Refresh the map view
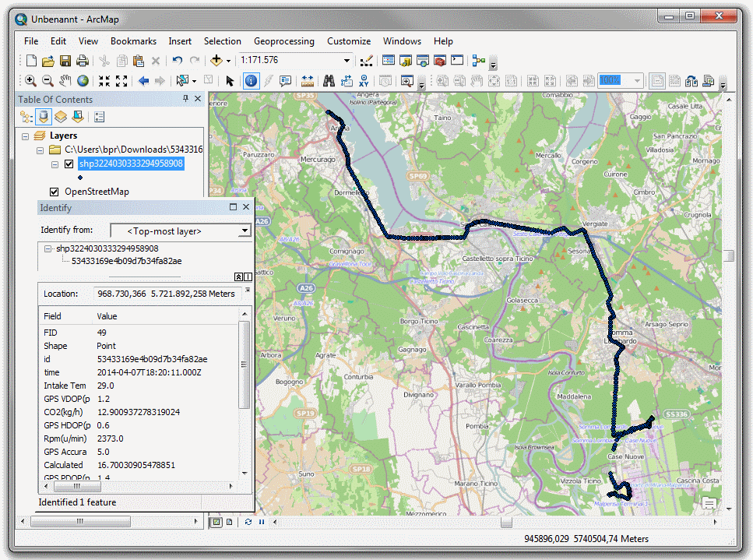This screenshot has width=753, height=560. coord(248,522)
